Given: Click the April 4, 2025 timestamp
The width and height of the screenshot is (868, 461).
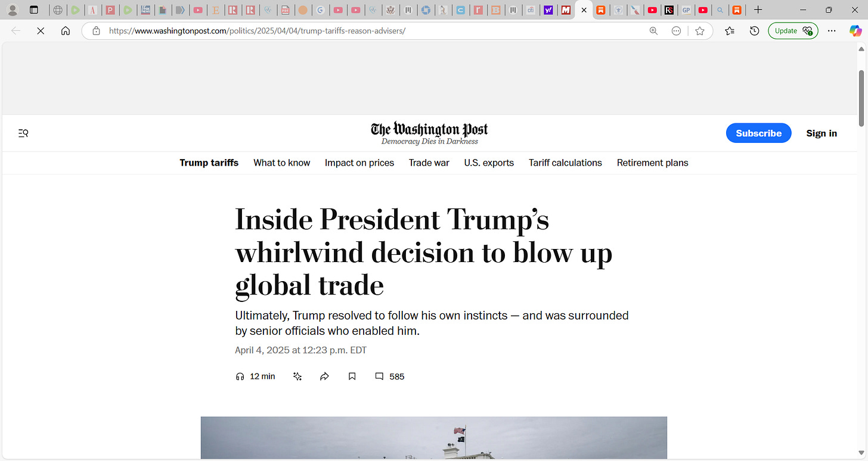Looking at the screenshot, I should tap(301, 350).
